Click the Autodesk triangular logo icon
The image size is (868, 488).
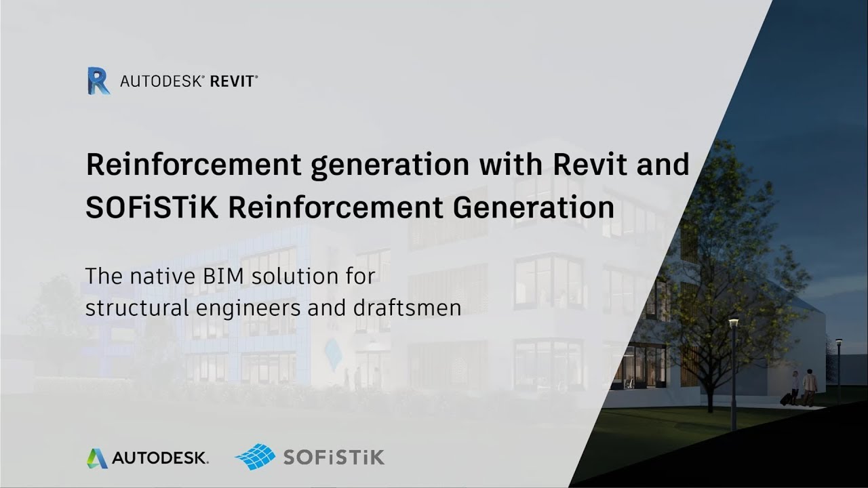(97, 458)
